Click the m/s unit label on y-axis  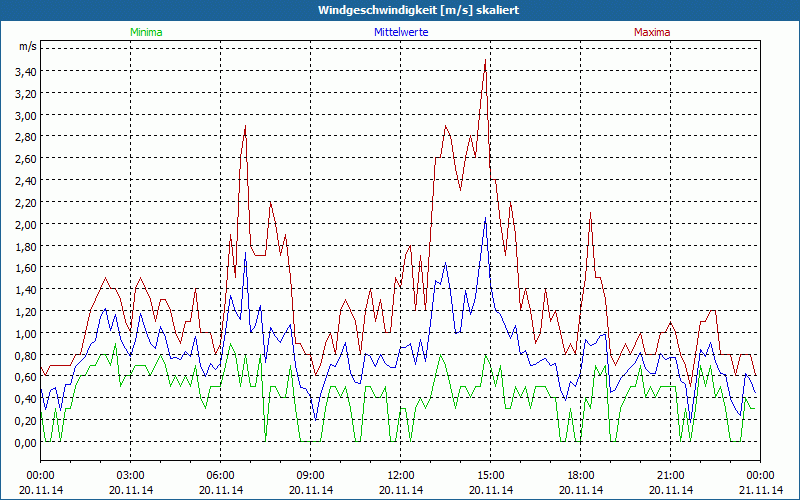(28, 46)
